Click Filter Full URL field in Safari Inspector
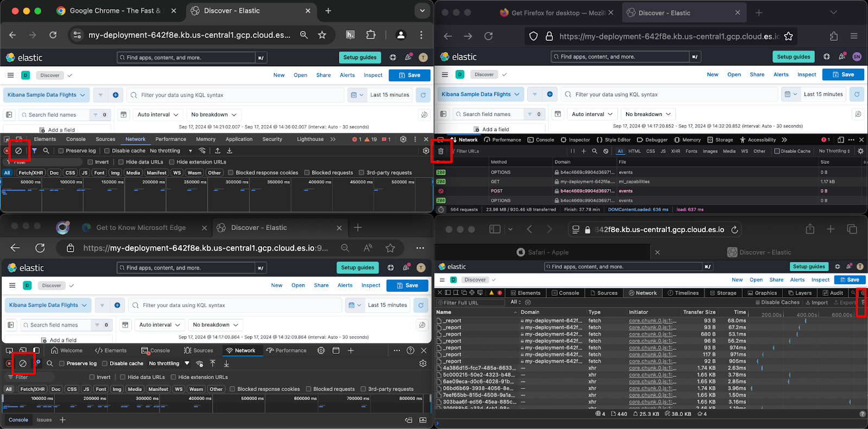The image size is (868, 429). (x=471, y=303)
